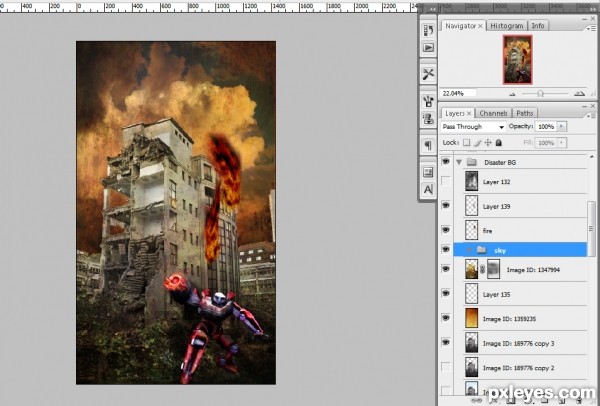
Task: Click Navigator zoom out small mountains icon
Action: point(513,94)
